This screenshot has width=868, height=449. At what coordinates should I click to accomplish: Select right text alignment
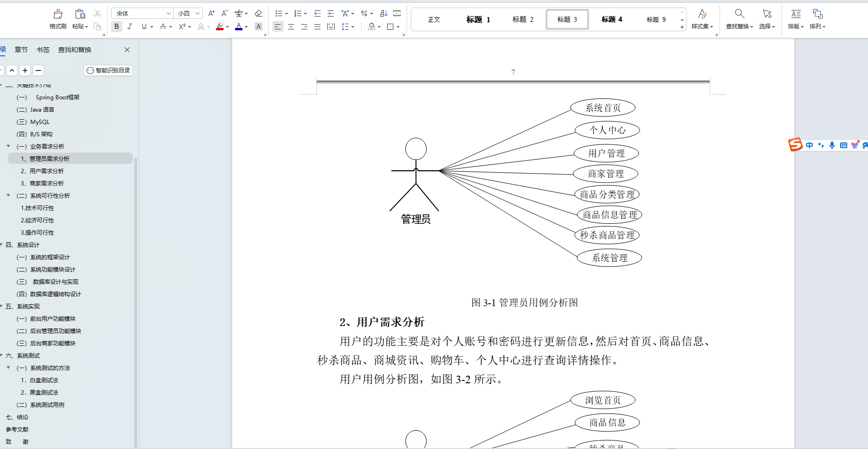[304, 26]
